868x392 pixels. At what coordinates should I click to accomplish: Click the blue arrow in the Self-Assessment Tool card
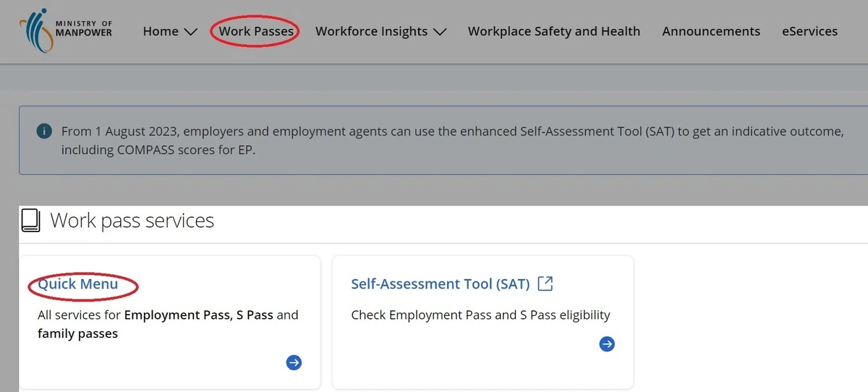coord(608,344)
